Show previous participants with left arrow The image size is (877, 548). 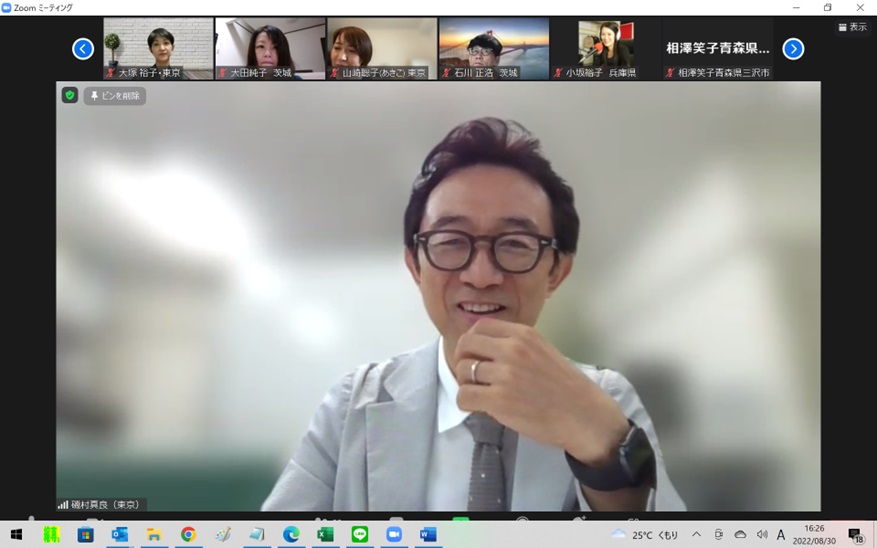pos(83,48)
